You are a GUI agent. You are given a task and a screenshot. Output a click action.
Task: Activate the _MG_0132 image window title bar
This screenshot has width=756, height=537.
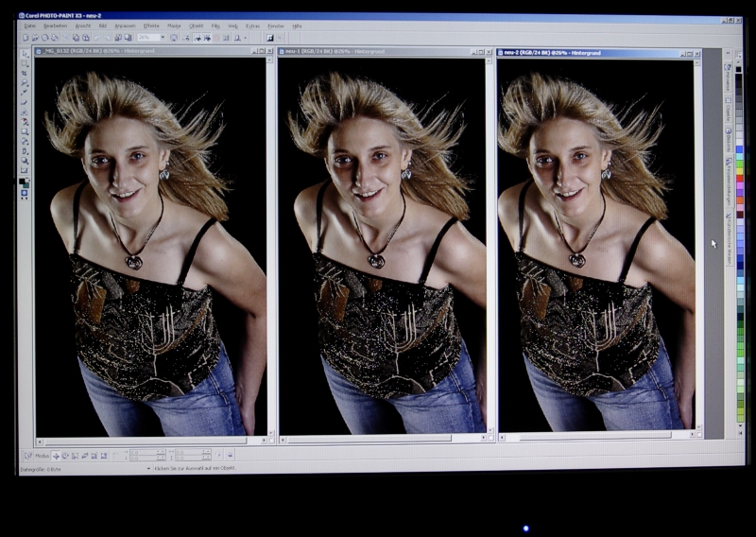142,51
